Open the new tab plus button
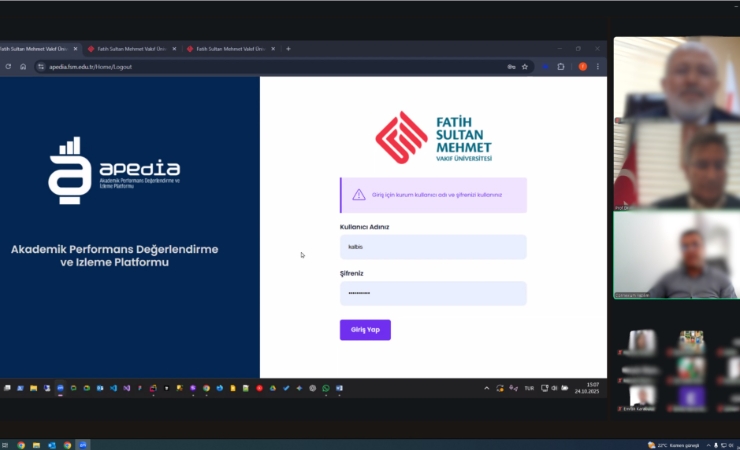The height and width of the screenshot is (450, 740). (289, 48)
